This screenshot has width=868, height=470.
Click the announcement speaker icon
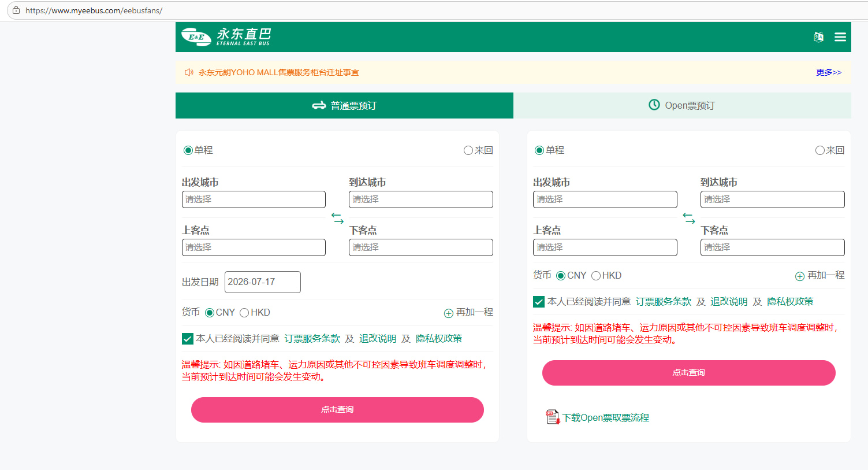click(x=189, y=72)
